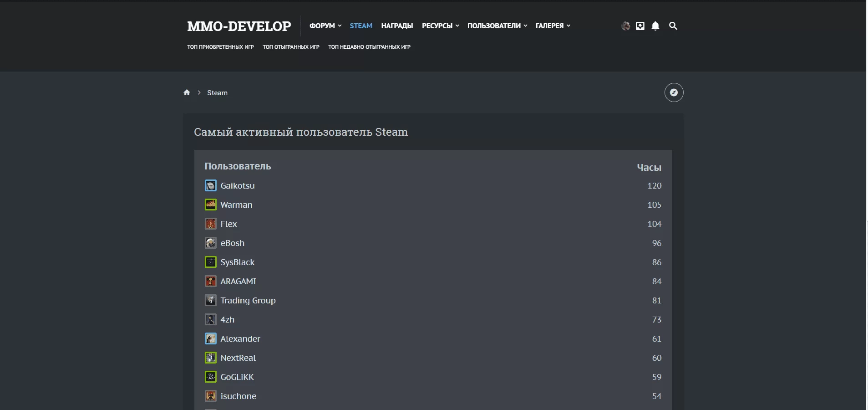Screen dimensions: 868x410
Task: Click GoGLiKK's avatar
Action: click(211, 377)
